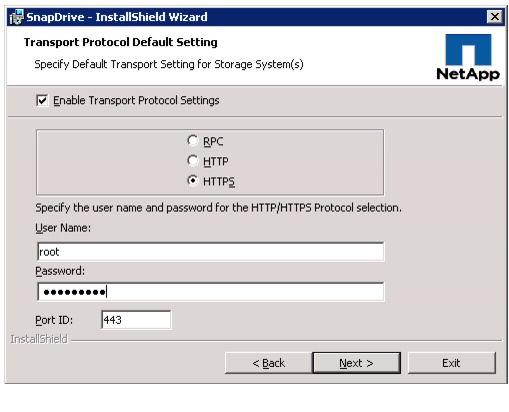Click the Transport Protocol Default Setting heading
Viewport: 509px width, 412px height.
pos(120,42)
